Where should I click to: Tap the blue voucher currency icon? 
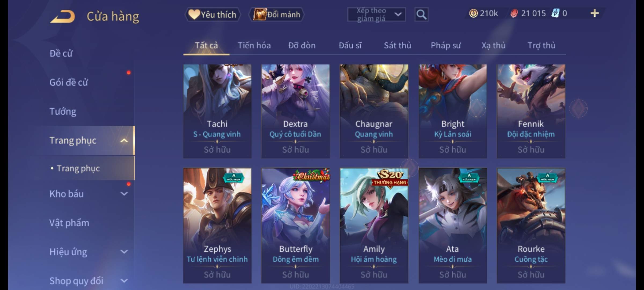(x=555, y=13)
